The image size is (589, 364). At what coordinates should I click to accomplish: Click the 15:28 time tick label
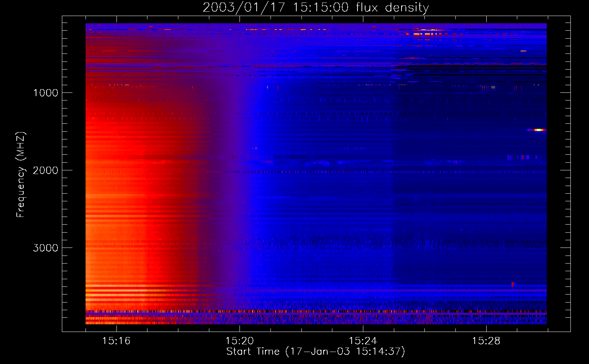tap(486, 341)
